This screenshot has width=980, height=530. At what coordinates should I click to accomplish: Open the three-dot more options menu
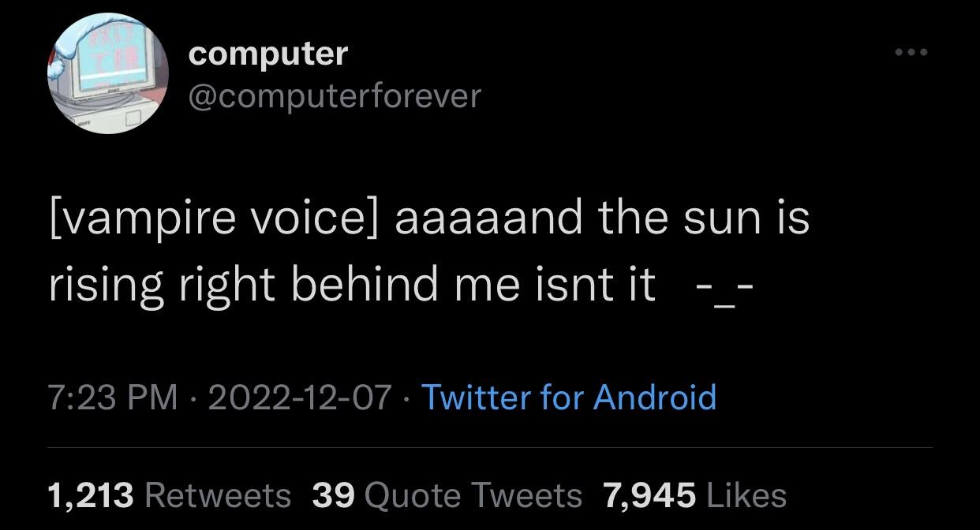click(x=911, y=53)
